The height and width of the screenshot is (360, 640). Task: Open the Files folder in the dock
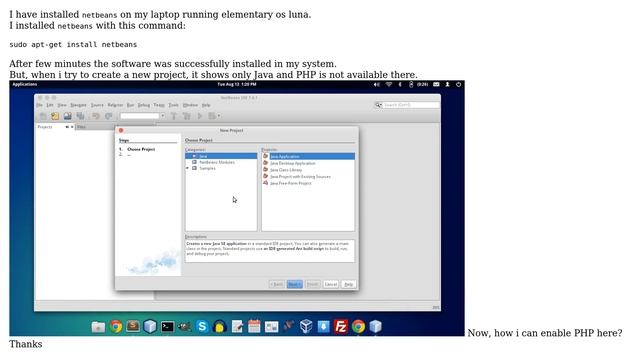[98, 327]
